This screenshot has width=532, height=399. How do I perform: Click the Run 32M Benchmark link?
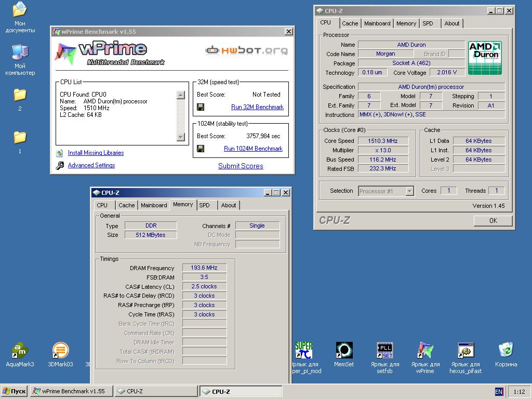coord(257,107)
